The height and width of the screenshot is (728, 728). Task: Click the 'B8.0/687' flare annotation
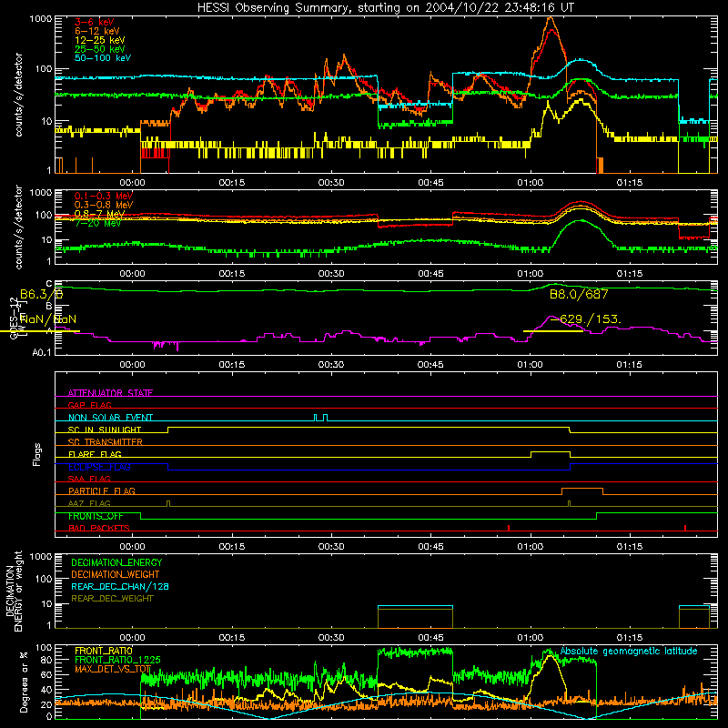(579, 294)
